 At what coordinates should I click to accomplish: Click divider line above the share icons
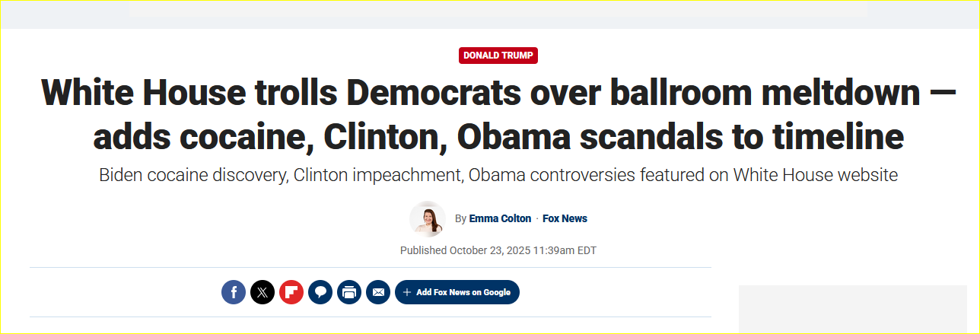click(x=371, y=267)
